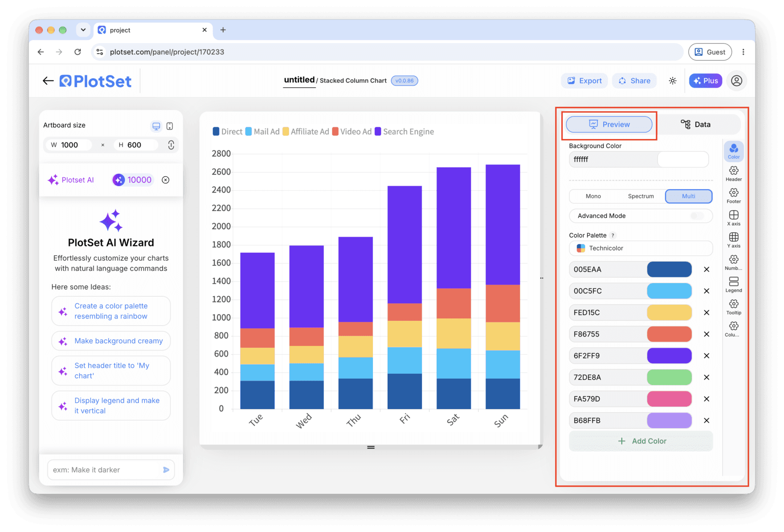Viewport: 784px width, 532px height.
Task: Choose the rainbow color palette idea
Action: pyautogui.click(x=111, y=311)
